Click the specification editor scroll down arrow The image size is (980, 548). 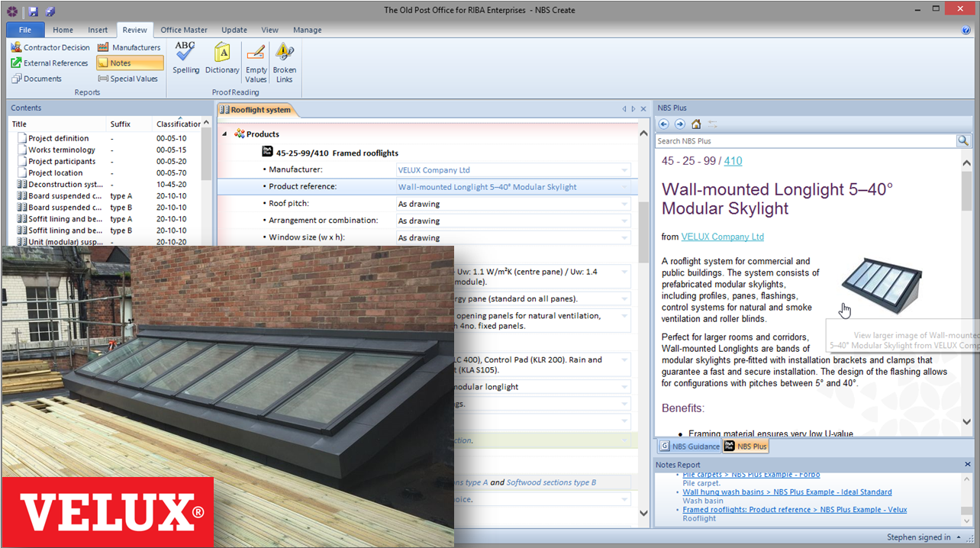pos(643,514)
